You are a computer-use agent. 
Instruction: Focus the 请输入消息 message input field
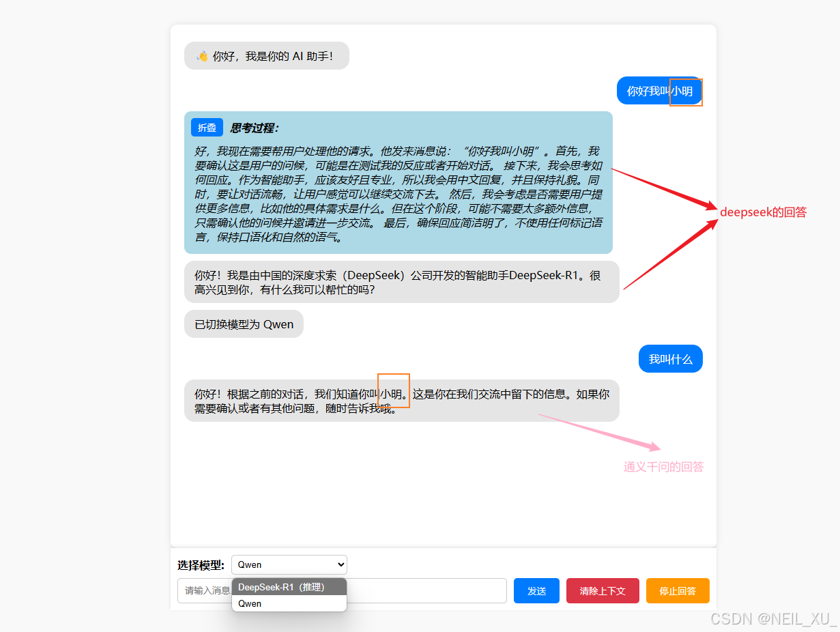tap(342, 590)
